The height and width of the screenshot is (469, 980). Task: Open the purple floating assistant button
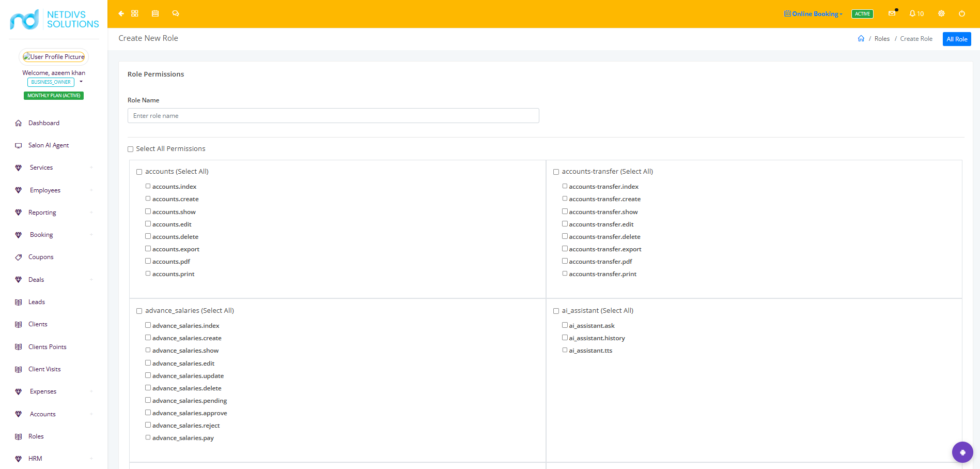(962, 452)
